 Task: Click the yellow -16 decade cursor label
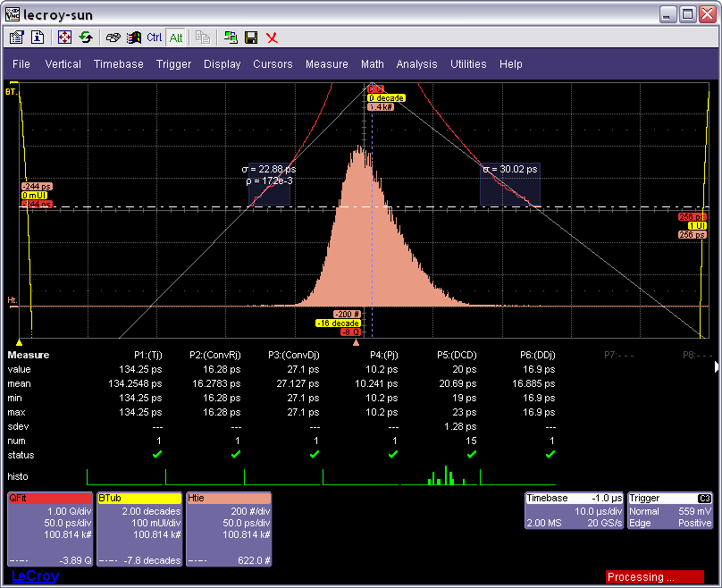tap(338, 323)
